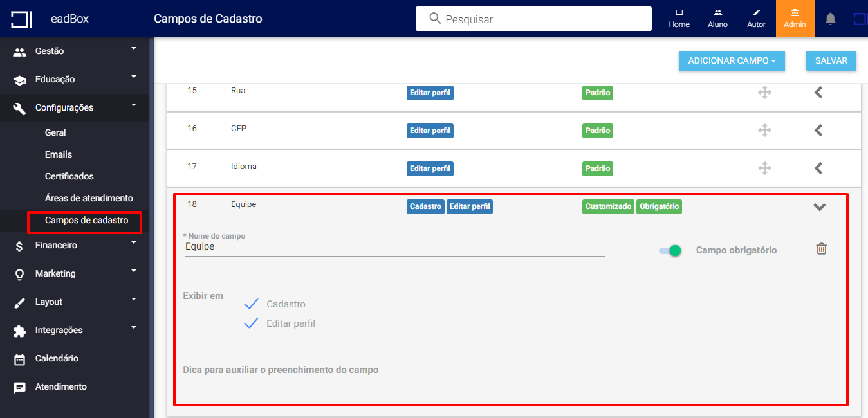Expand the Idioma row chevron
Image resolution: width=868 pixels, height=418 pixels.
click(818, 168)
